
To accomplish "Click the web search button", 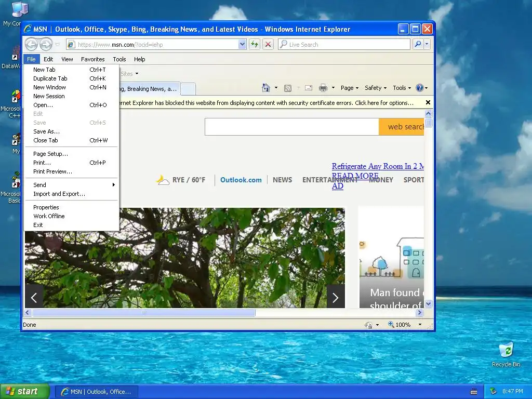I will click(x=402, y=127).
